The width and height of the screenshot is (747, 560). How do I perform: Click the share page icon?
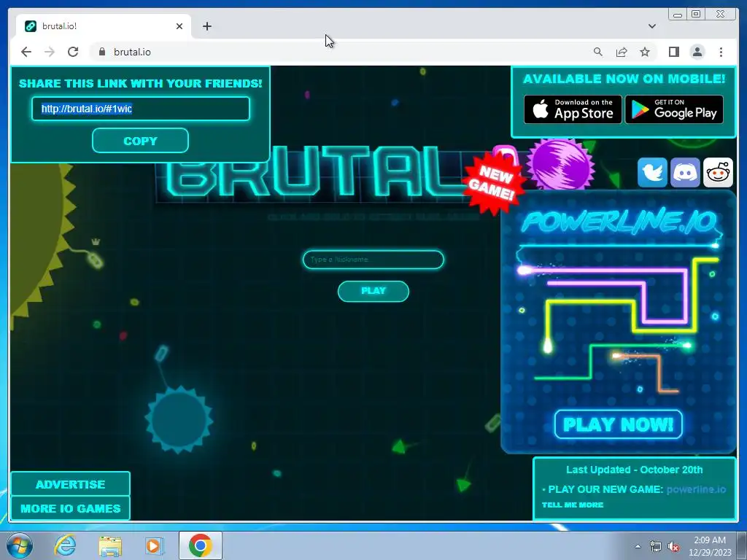622,52
